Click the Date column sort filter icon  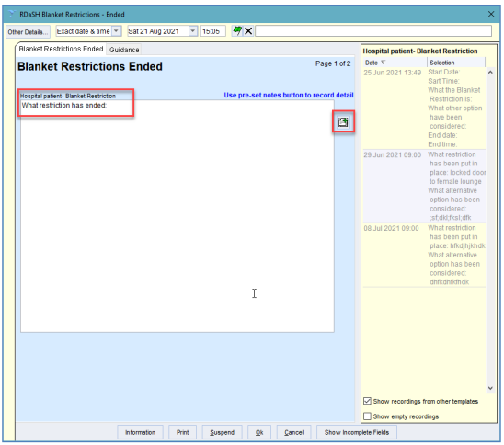383,63
